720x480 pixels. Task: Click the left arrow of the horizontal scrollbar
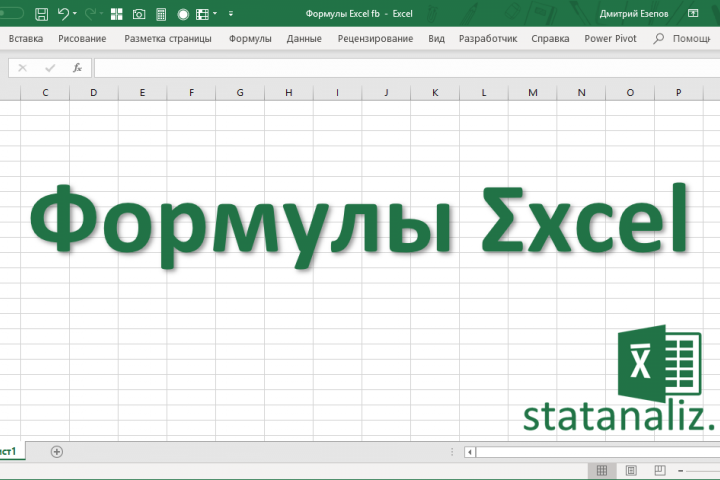pos(470,452)
